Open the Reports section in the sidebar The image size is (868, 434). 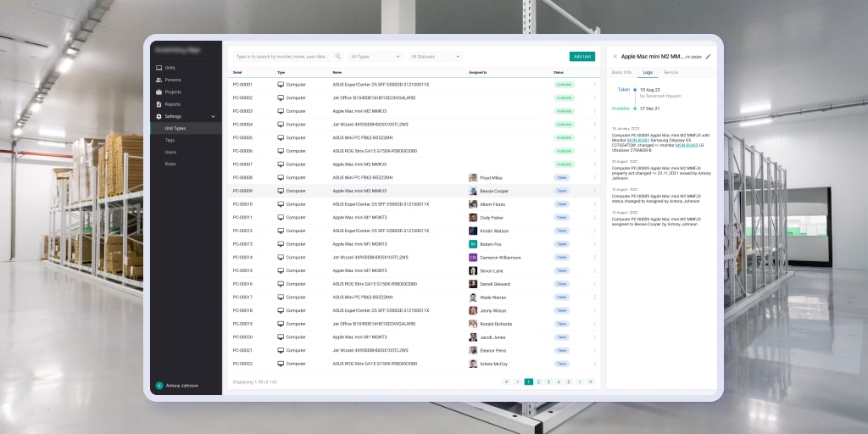click(x=172, y=104)
